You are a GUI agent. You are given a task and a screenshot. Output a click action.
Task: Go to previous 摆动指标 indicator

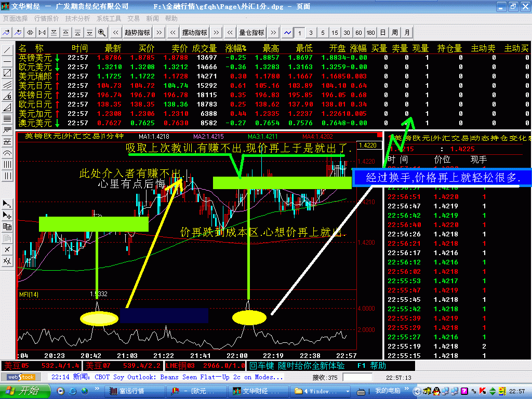(173, 33)
